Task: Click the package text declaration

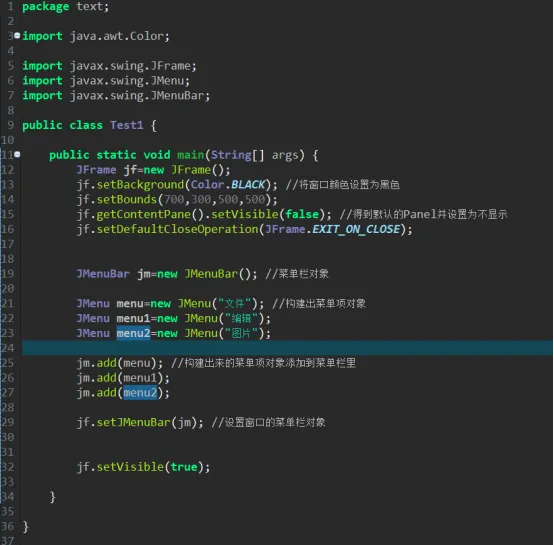Action: [x=66, y=7]
